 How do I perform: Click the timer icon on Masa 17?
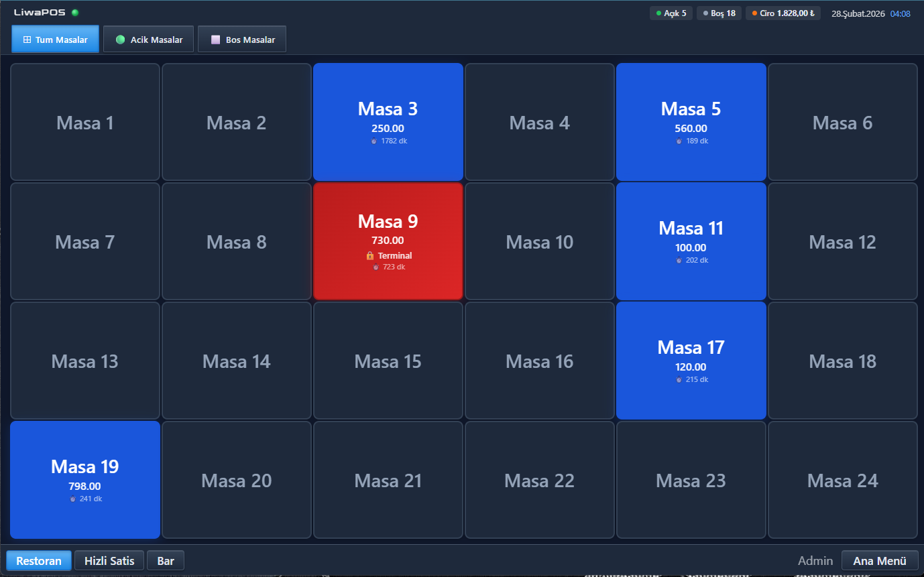679,380
